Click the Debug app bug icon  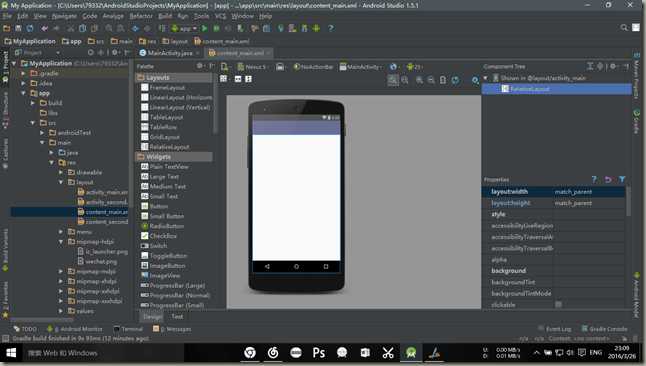tap(216, 28)
